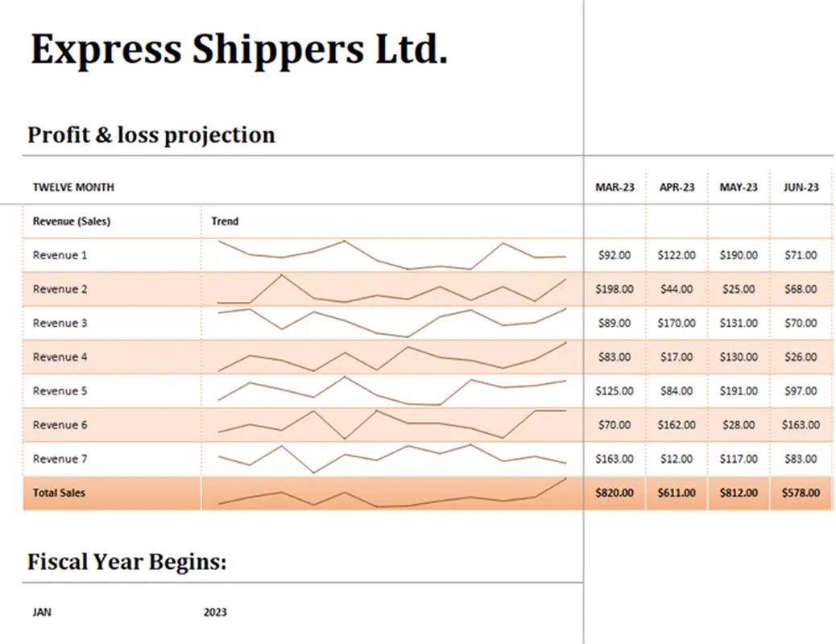The width and height of the screenshot is (836, 644).
Task: Select the Revenue 4 trend sparkline
Action: click(x=391, y=357)
